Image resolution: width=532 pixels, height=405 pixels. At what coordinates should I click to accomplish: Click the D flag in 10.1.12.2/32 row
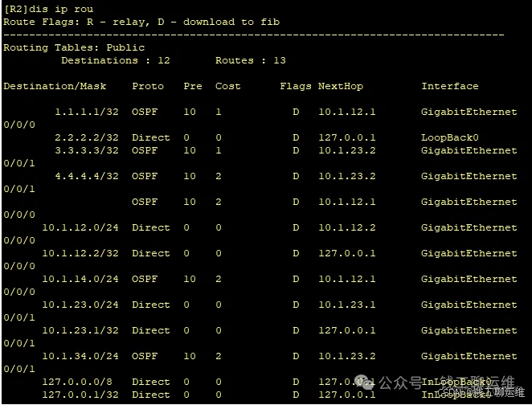296,253
